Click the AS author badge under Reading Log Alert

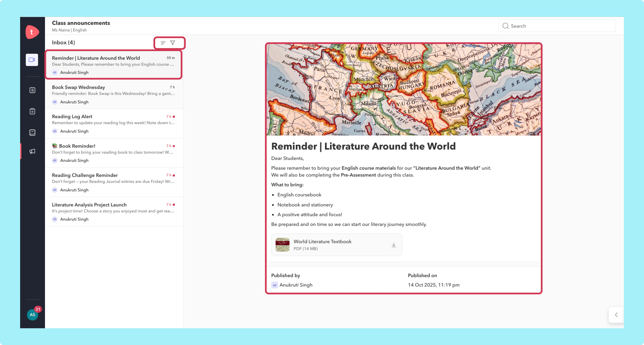pos(55,131)
